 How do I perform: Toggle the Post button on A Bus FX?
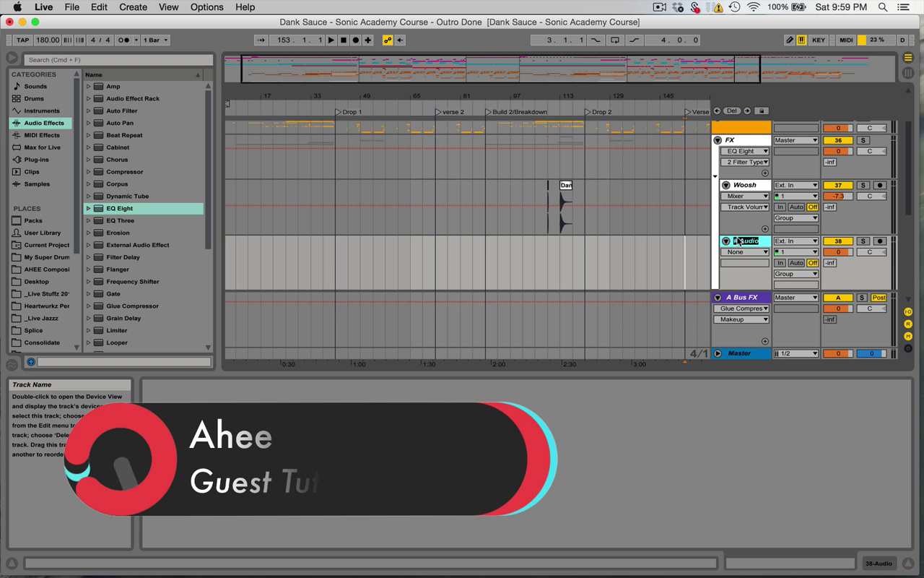click(x=879, y=298)
